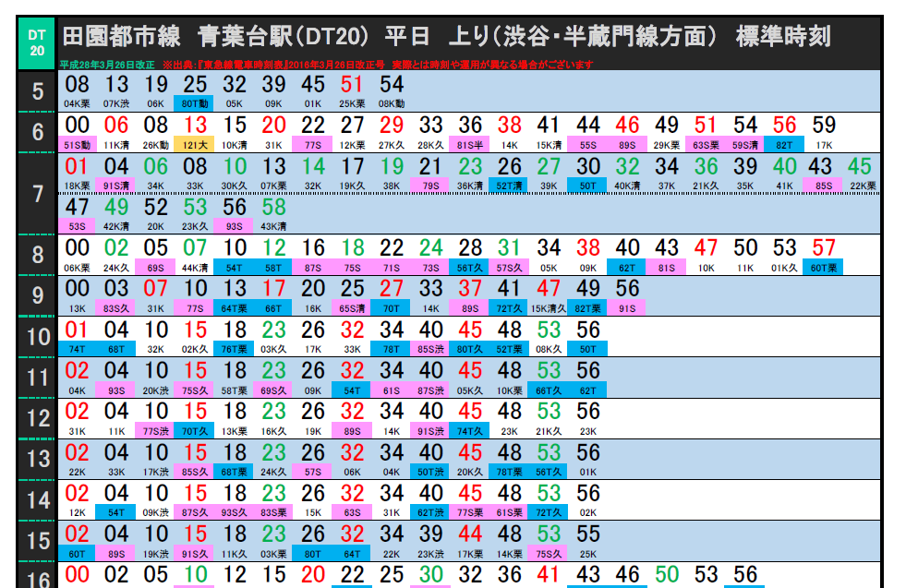
Task: Click the pink 77S渋 train code
Action: pyautogui.click(x=155, y=431)
